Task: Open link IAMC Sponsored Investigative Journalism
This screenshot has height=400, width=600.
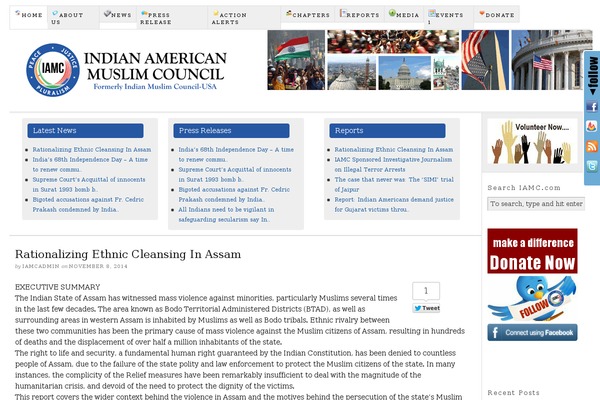Action: point(393,165)
